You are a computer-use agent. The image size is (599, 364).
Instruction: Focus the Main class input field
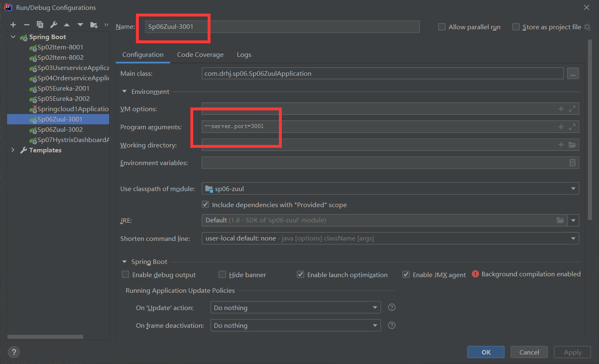point(383,73)
